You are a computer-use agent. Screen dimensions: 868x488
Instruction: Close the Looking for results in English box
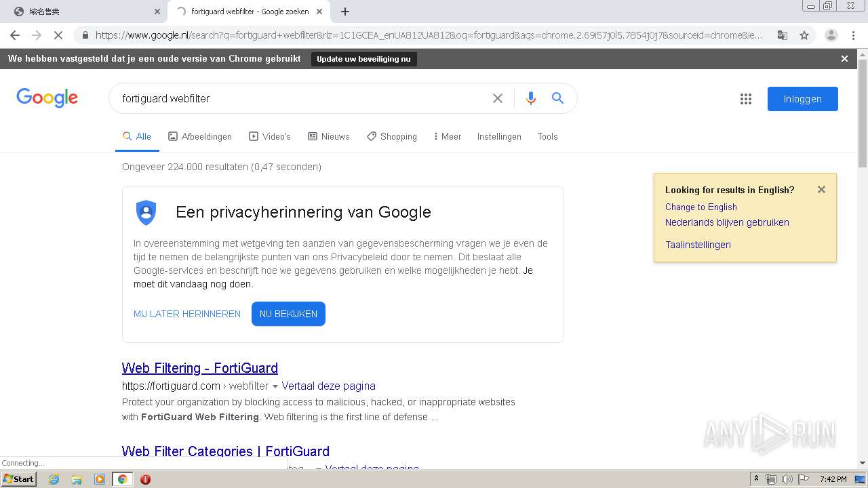821,190
